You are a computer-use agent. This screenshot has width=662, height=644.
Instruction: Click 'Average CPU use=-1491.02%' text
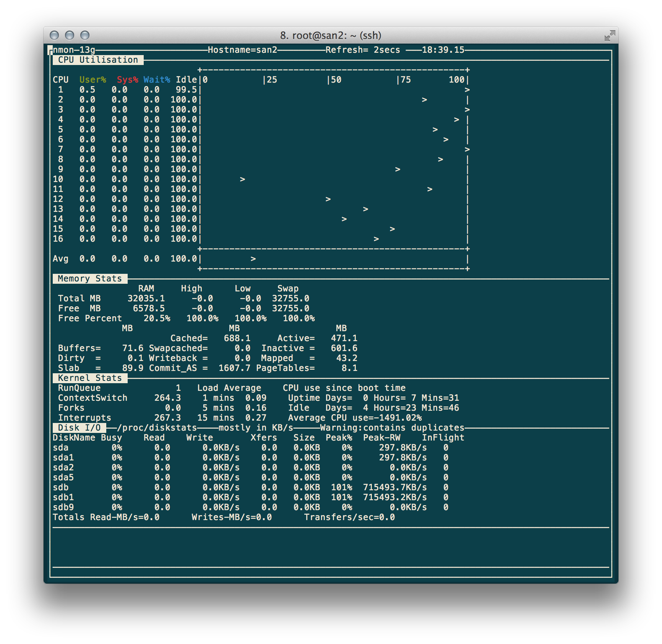(355, 418)
